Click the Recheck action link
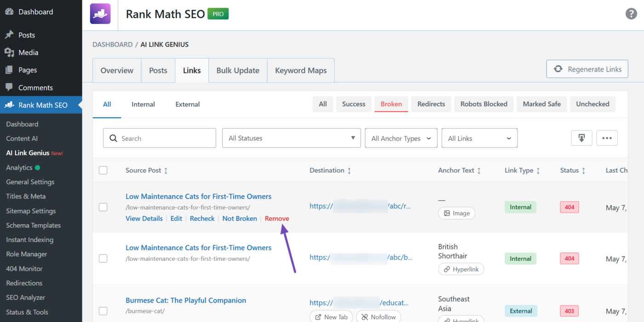 pyautogui.click(x=202, y=219)
